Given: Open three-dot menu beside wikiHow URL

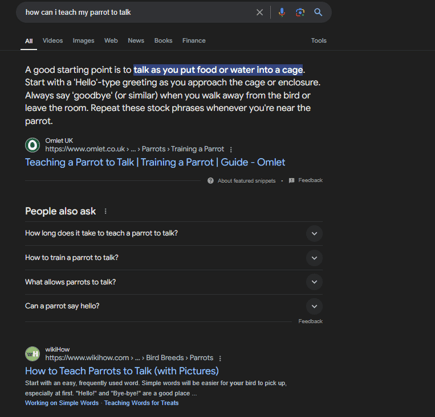Looking at the screenshot, I should (x=220, y=358).
